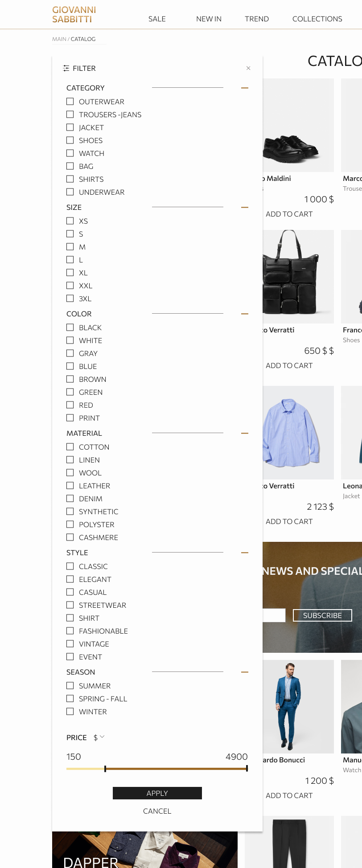Open the price currency dropdown chevron
The image size is (362, 868).
[x=102, y=737]
